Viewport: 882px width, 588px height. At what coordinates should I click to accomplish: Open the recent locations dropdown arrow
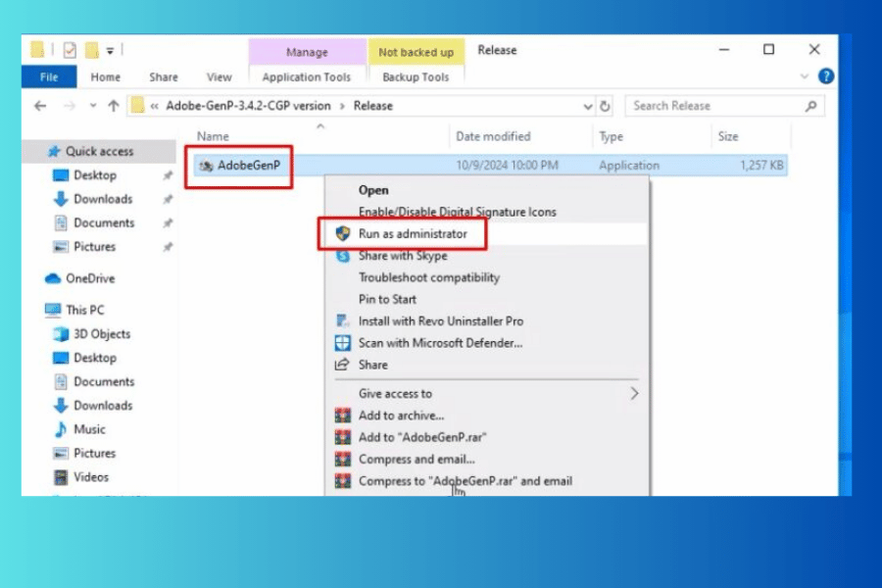(x=93, y=106)
